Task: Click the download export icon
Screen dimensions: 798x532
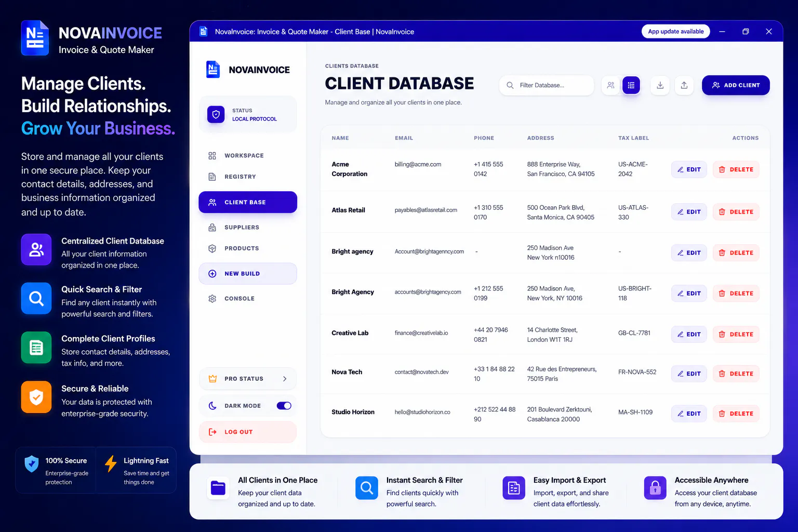Action: [660, 85]
